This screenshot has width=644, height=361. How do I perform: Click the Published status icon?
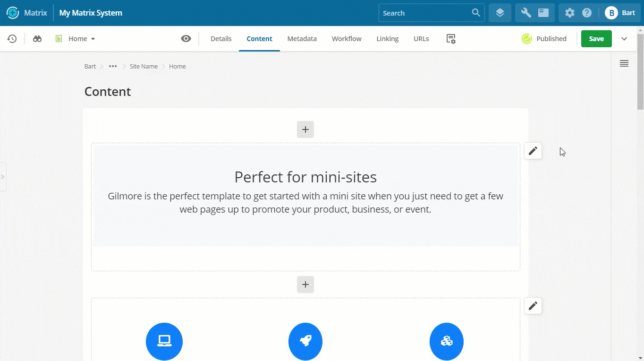(x=527, y=39)
